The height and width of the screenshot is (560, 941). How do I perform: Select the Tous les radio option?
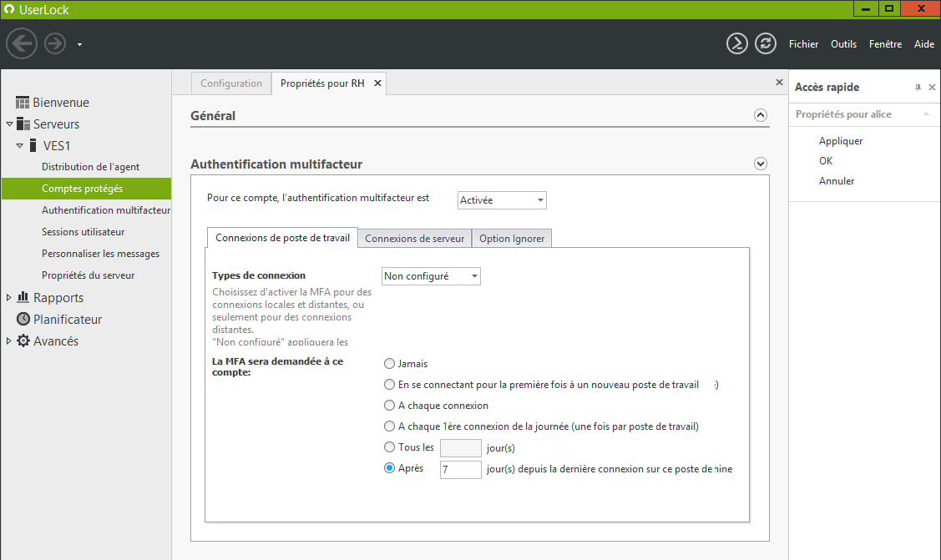389,446
